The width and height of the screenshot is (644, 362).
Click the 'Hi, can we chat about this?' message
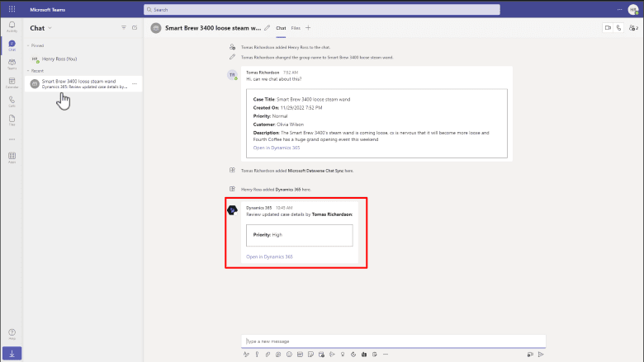tap(273, 79)
